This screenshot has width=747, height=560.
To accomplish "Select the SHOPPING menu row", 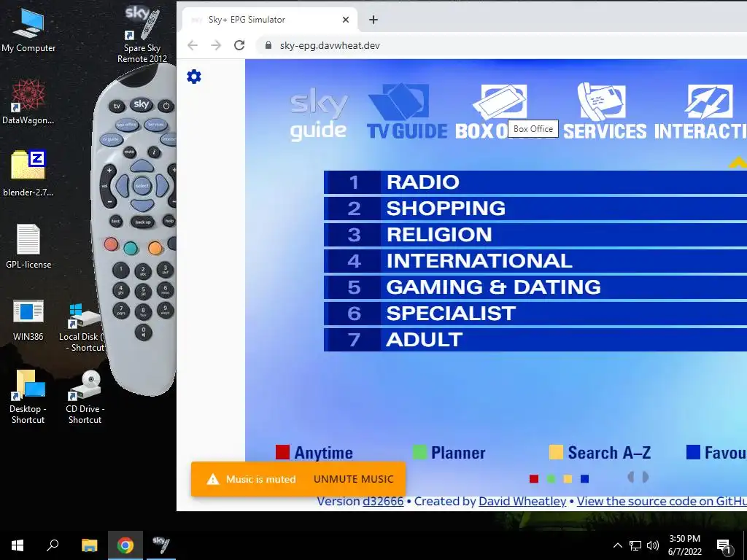I will [535, 209].
